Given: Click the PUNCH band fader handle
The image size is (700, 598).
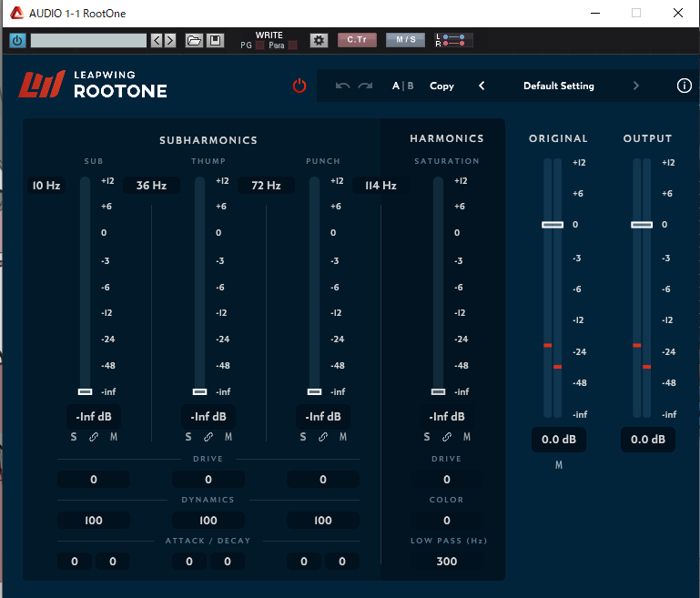Looking at the screenshot, I should coord(314,391).
